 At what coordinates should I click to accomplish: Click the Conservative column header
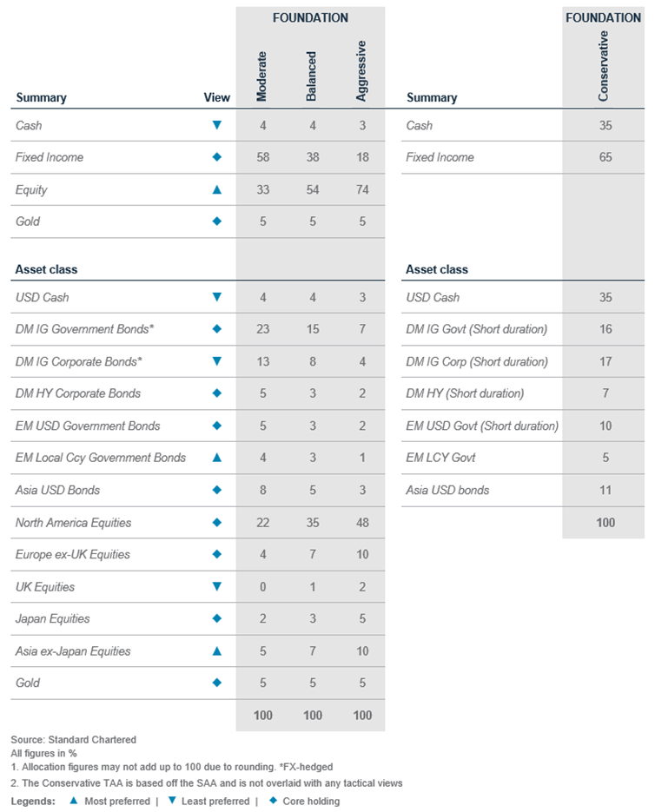pyautogui.click(x=603, y=66)
